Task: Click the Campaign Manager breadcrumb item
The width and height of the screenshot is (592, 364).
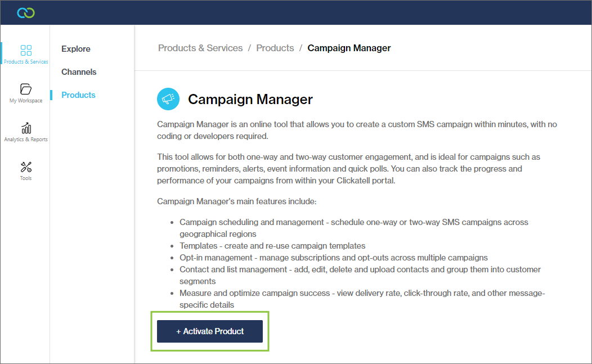Action: [x=349, y=48]
